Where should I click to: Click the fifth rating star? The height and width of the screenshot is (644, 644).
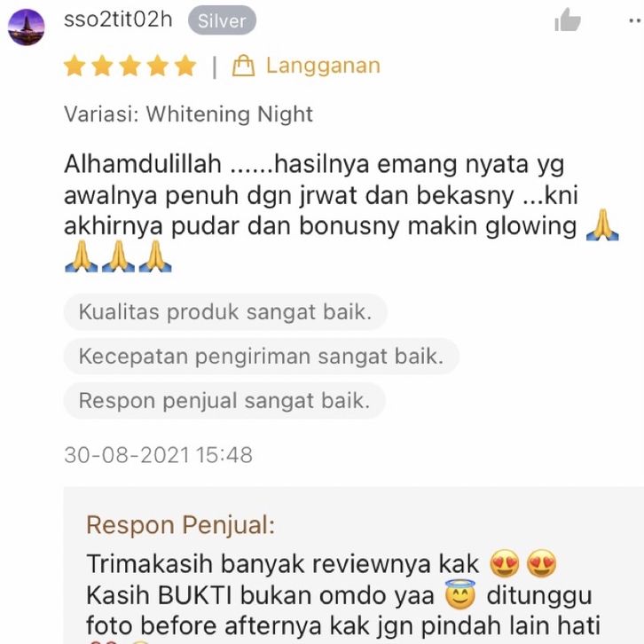185,66
